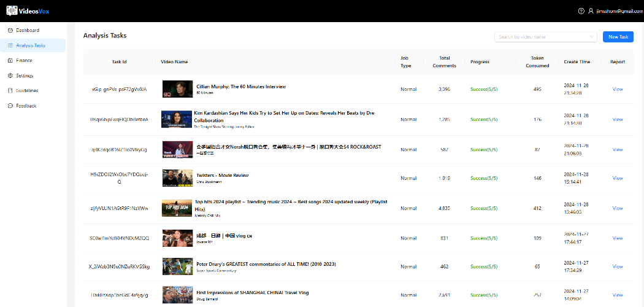Click Kim Kardashian video thumbnail

click(177, 119)
